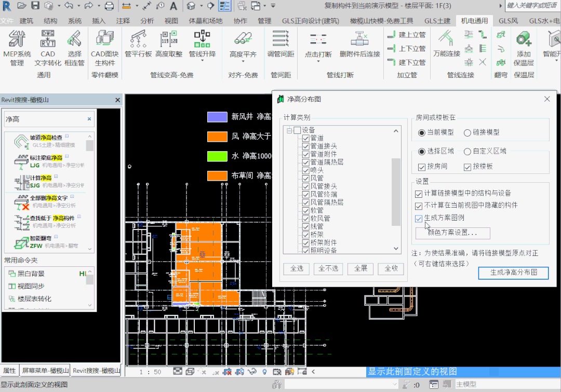Open the 系统 ribbon tab
This screenshot has height=392, width=561.
75,21
